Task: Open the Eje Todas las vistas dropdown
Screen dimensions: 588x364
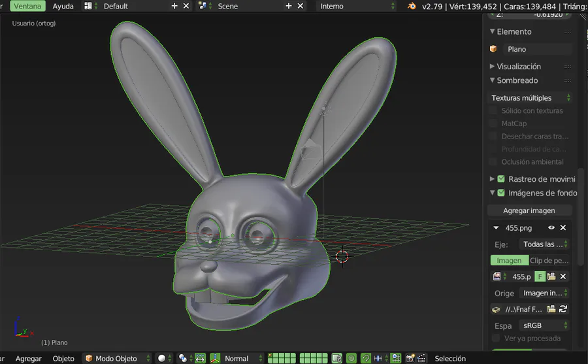Action: click(544, 244)
